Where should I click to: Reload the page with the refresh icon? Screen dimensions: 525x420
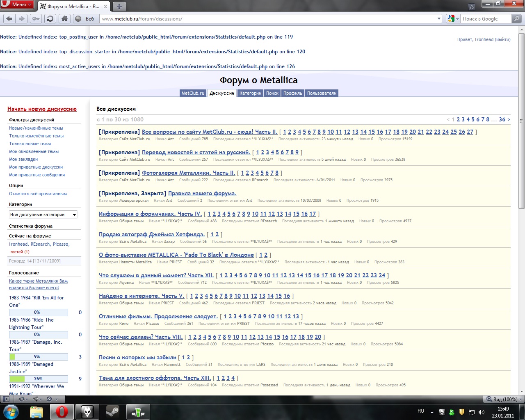tap(50, 18)
